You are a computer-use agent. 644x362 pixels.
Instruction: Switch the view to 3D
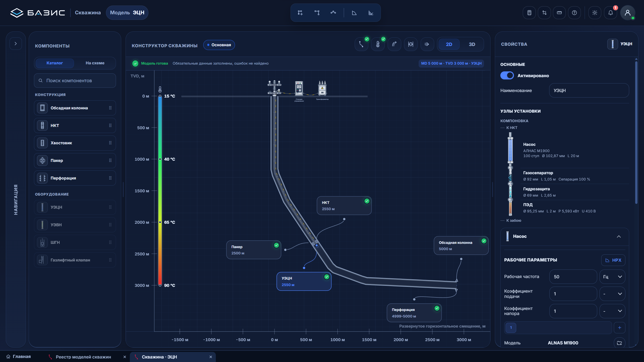[472, 44]
